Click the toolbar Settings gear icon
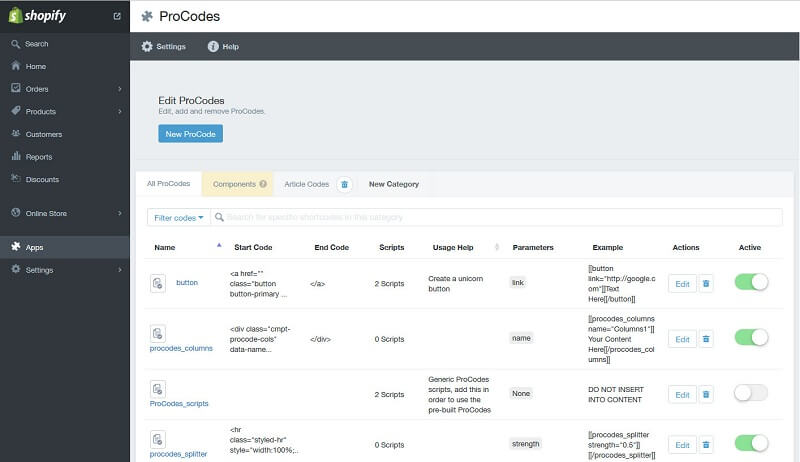Viewport: 800px width, 462px height. (147, 46)
